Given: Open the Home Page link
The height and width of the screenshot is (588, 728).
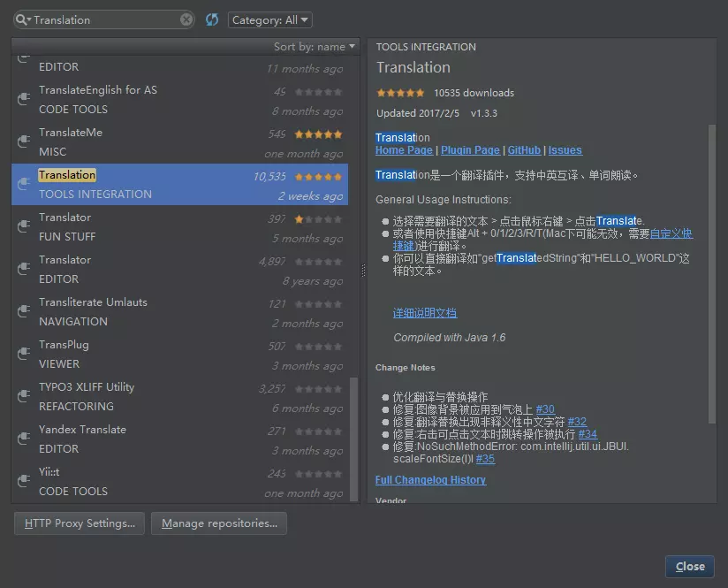Looking at the screenshot, I should 404,150.
